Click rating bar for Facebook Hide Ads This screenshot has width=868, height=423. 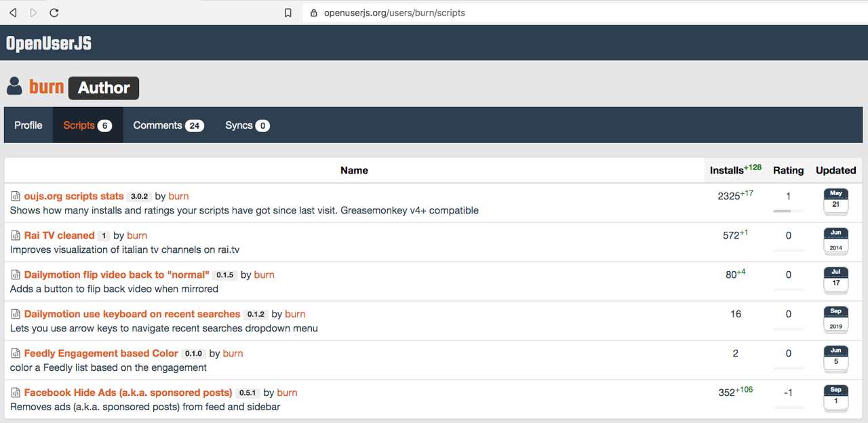pyautogui.click(x=788, y=408)
